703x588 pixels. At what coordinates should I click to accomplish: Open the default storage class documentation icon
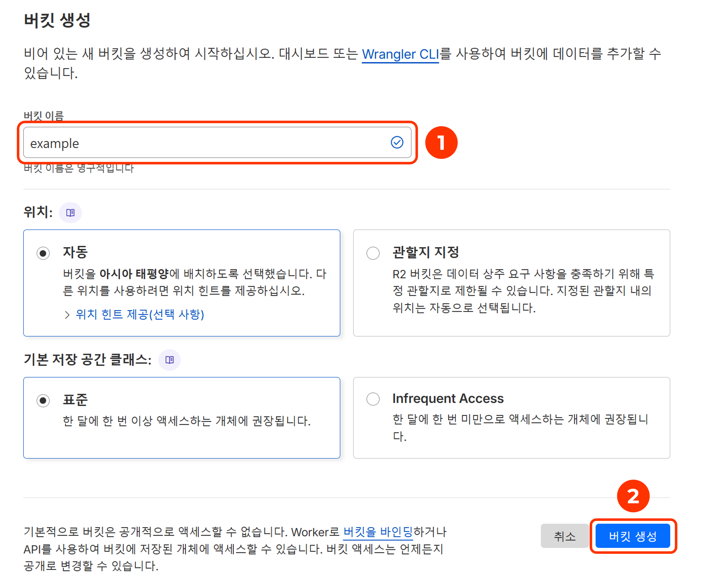(169, 360)
